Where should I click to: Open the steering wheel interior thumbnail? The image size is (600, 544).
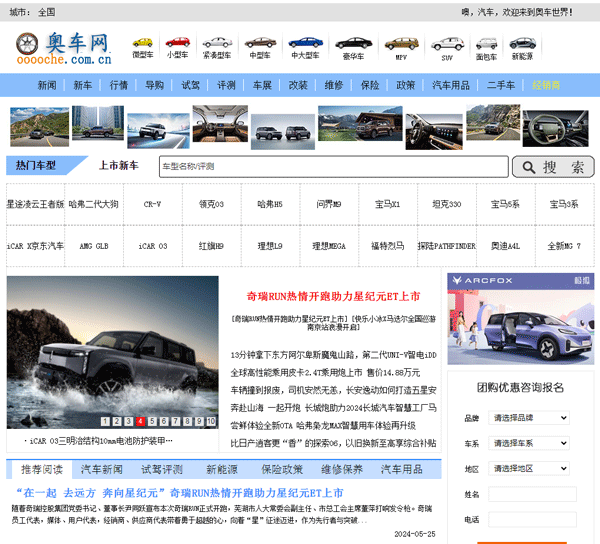pyautogui.click(x=556, y=129)
